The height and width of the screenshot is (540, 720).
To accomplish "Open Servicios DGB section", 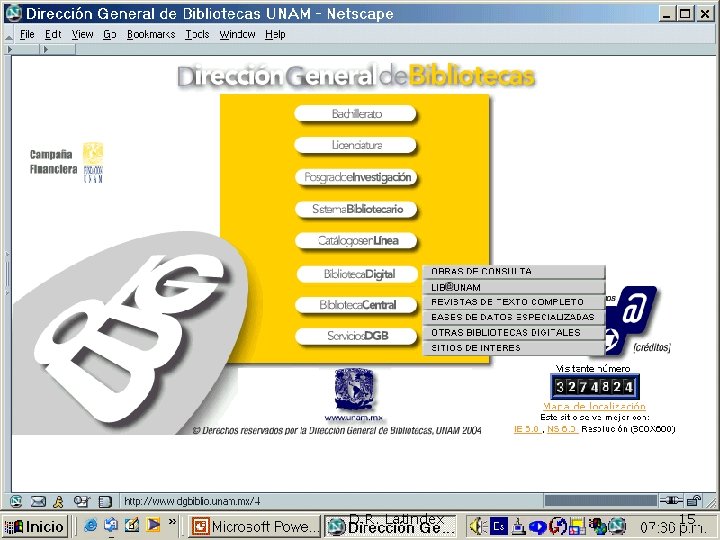I will point(356,336).
